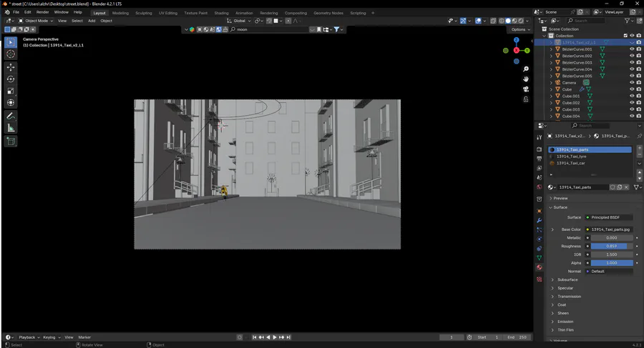Viewport: 644px width, 348px height.
Task: Select the Rotate tool
Action: [11, 79]
